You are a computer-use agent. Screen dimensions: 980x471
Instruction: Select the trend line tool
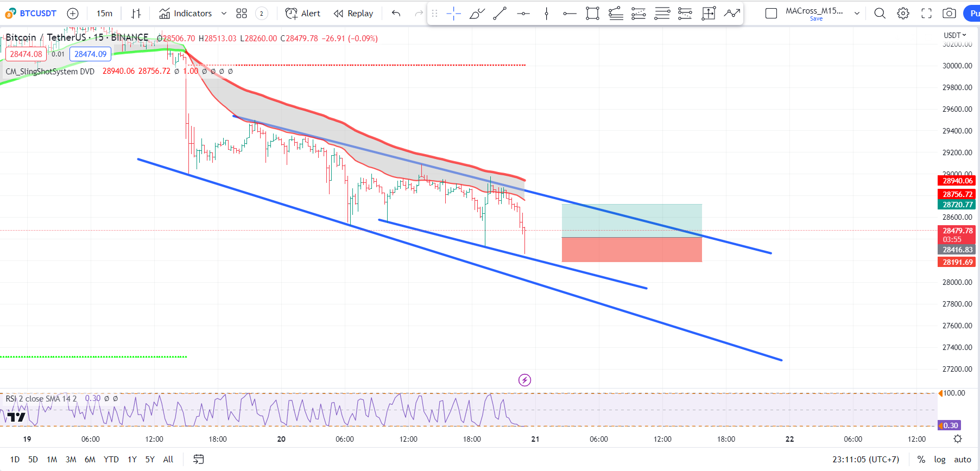pyautogui.click(x=500, y=14)
